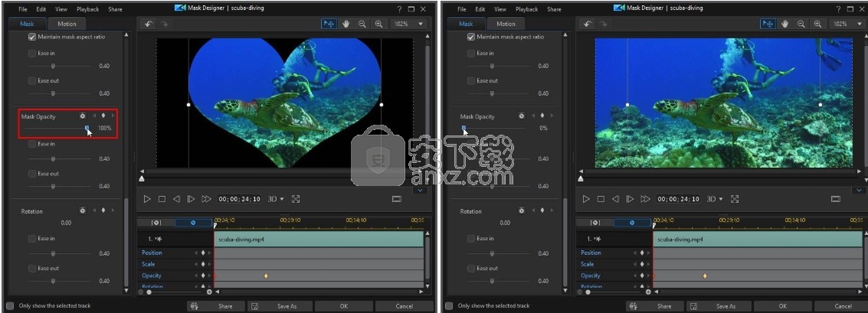Select scuba-diving.mp4 clip in right window timeline

757,239
